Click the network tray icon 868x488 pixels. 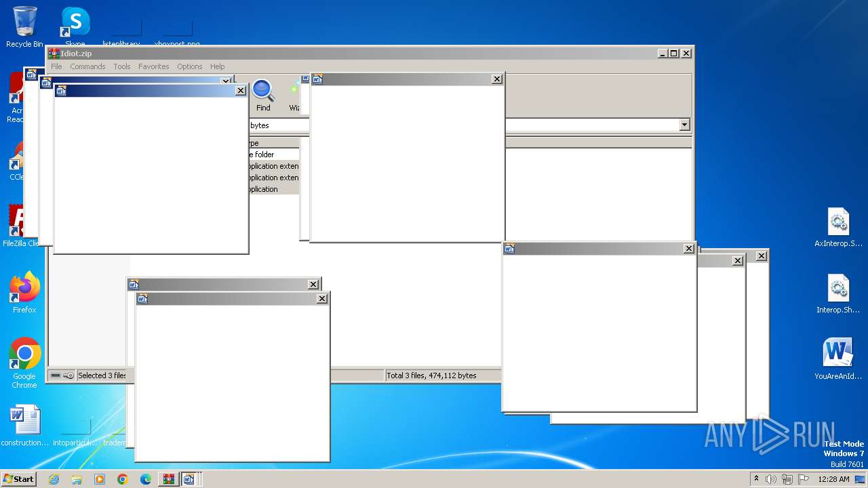pos(787,479)
